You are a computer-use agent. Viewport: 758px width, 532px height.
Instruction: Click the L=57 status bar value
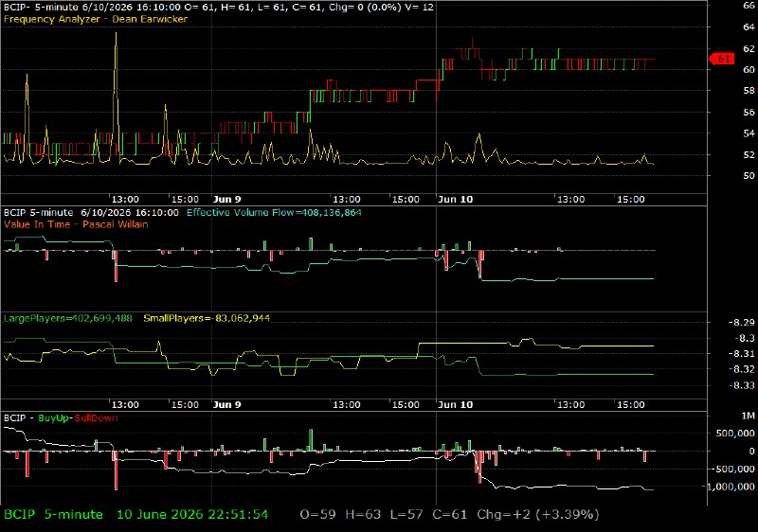click(406, 515)
